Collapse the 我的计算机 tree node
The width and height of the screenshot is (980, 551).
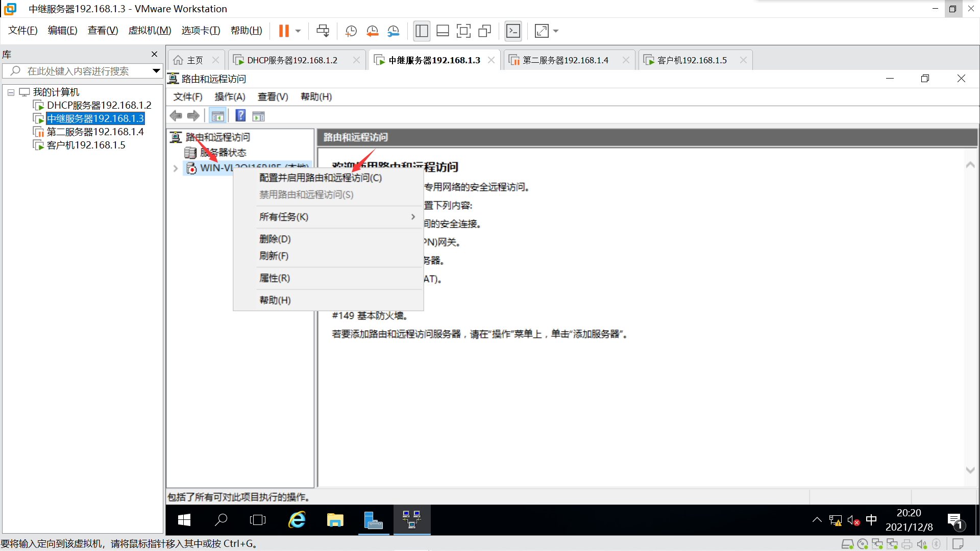click(11, 92)
